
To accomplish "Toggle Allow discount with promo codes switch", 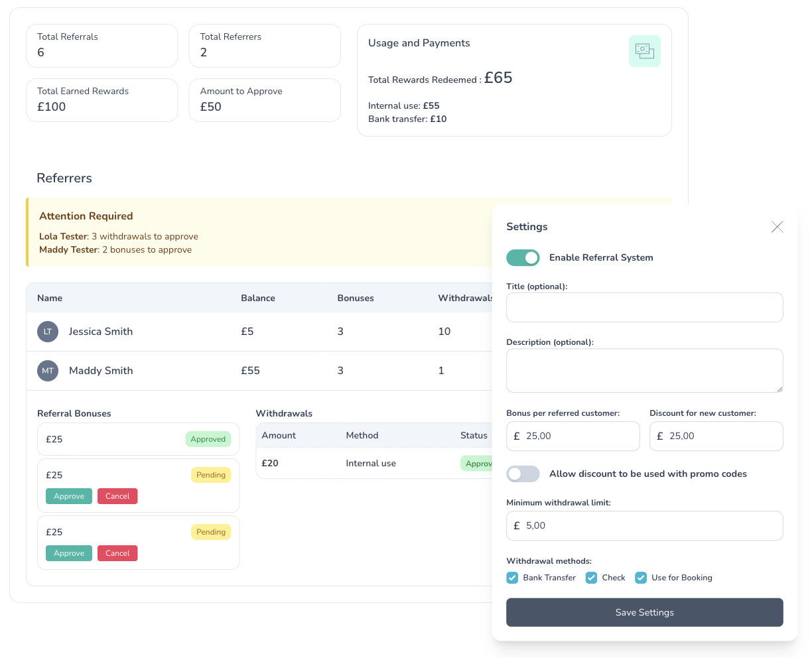I will [x=523, y=474].
